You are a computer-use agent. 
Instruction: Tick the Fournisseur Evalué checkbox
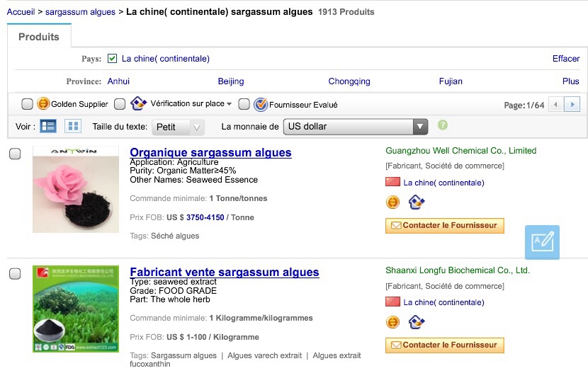tap(244, 104)
